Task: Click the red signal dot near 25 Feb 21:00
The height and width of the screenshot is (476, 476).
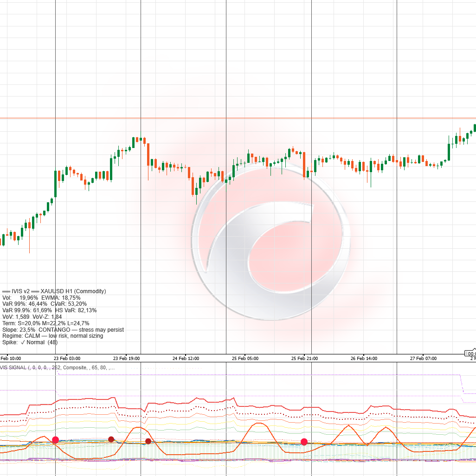Action: click(x=303, y=442)
